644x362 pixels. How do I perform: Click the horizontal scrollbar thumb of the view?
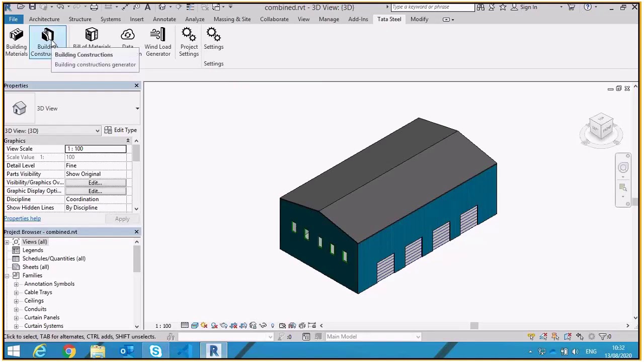pos(474,326)
